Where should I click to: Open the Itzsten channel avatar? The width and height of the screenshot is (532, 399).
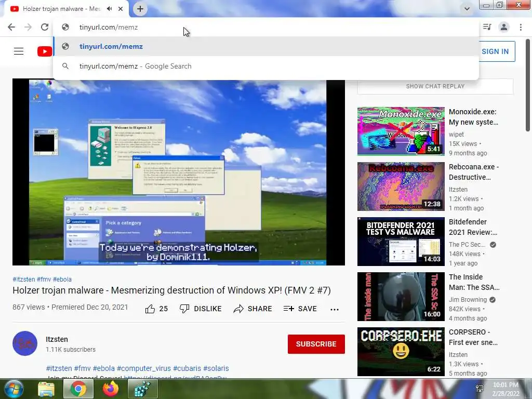pos(25,343)
